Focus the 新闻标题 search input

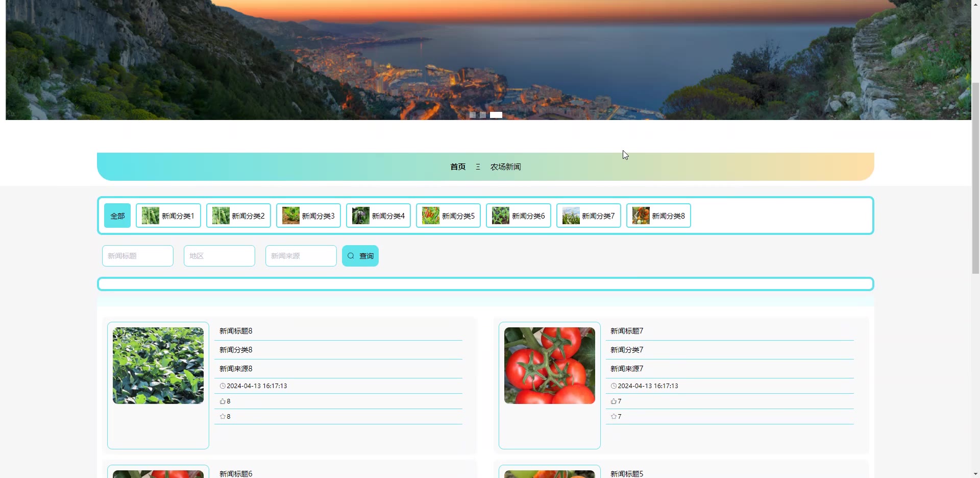[138, 256]
